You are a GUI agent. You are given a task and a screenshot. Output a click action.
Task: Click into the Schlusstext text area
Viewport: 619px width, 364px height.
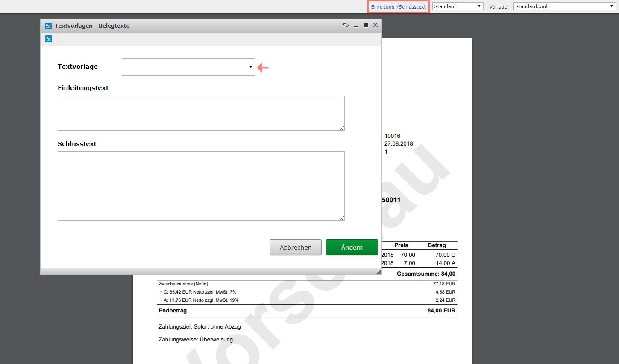point(201,186)
